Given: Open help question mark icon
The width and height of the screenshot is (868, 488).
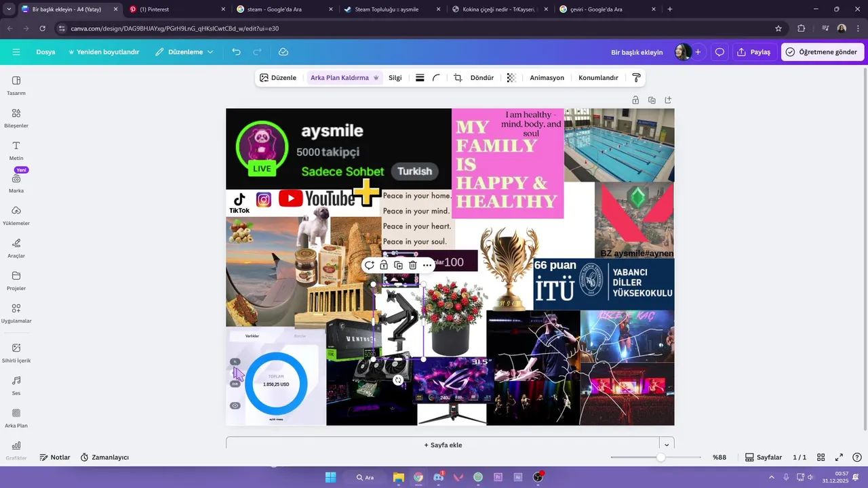Looking at the screenshot, I should pos(857,457).
